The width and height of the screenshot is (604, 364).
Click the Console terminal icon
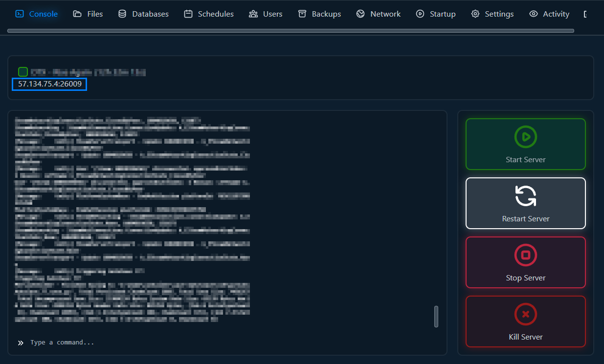pos(20,14)
